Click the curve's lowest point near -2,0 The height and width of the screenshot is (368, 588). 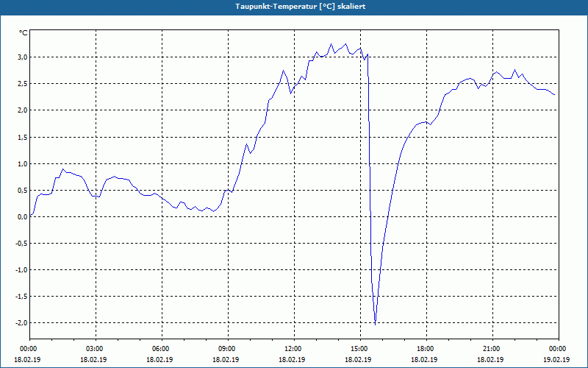[375, 324]
